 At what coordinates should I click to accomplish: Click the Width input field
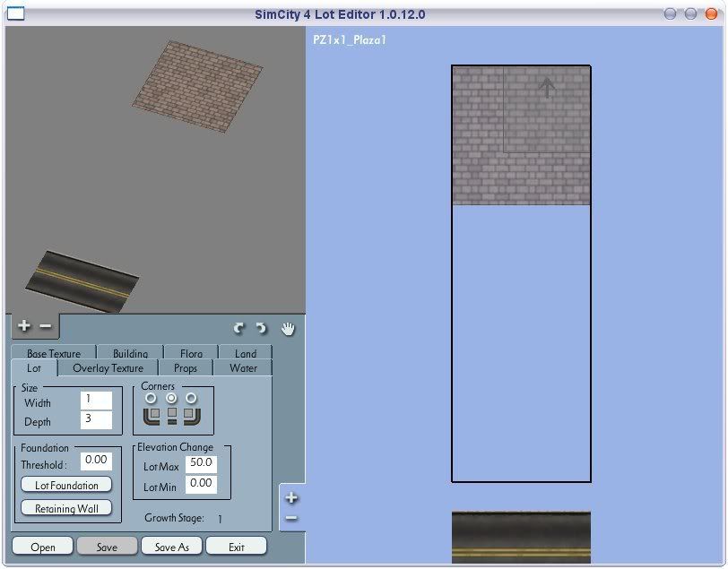point(96,401)
